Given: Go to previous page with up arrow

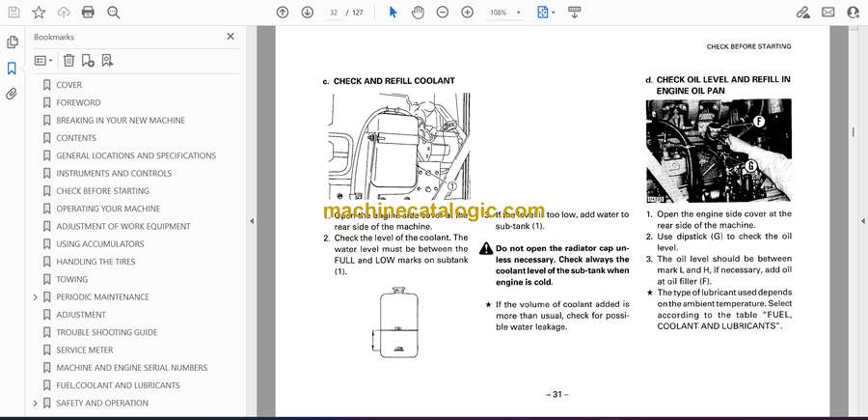Looking at the screenshot, I should coord(283,13).
